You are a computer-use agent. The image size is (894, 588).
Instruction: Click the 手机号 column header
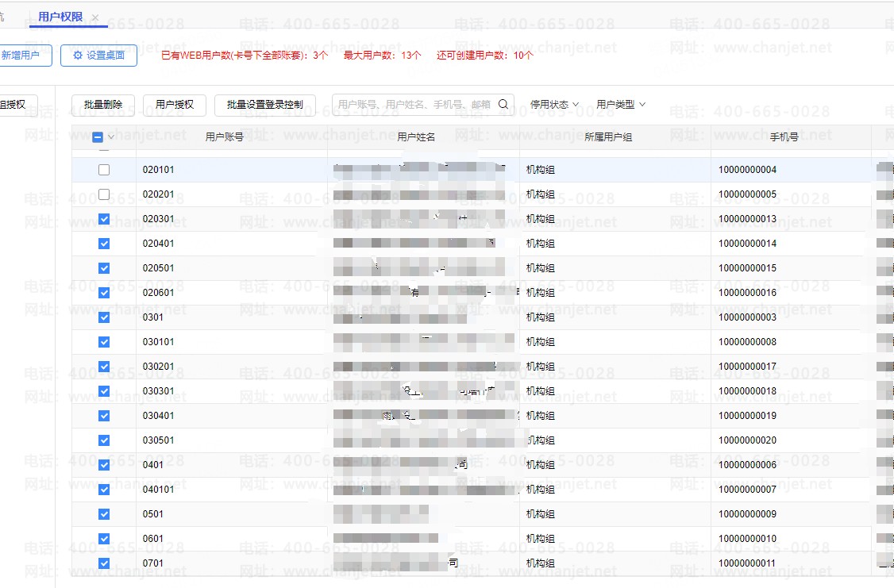pyautogui.click(x=784, y=137)
